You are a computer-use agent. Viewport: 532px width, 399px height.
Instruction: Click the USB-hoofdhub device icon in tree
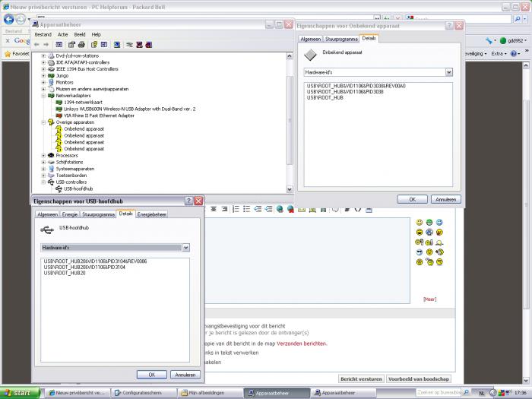[x=59, y=188]
